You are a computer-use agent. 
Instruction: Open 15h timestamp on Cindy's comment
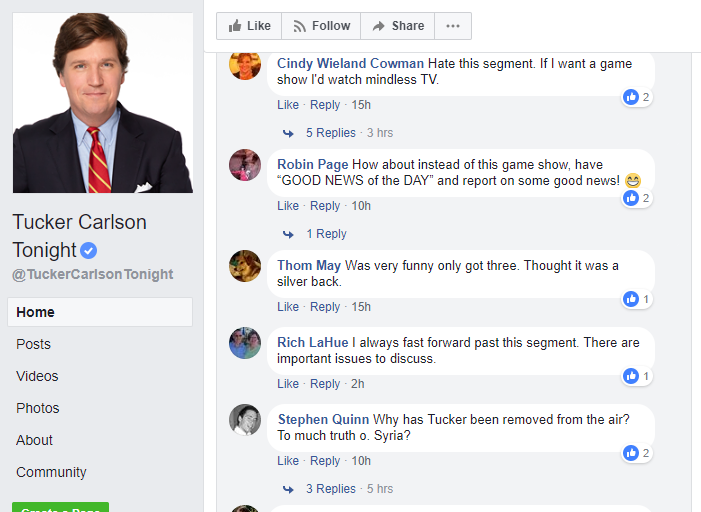click(361, 105)
